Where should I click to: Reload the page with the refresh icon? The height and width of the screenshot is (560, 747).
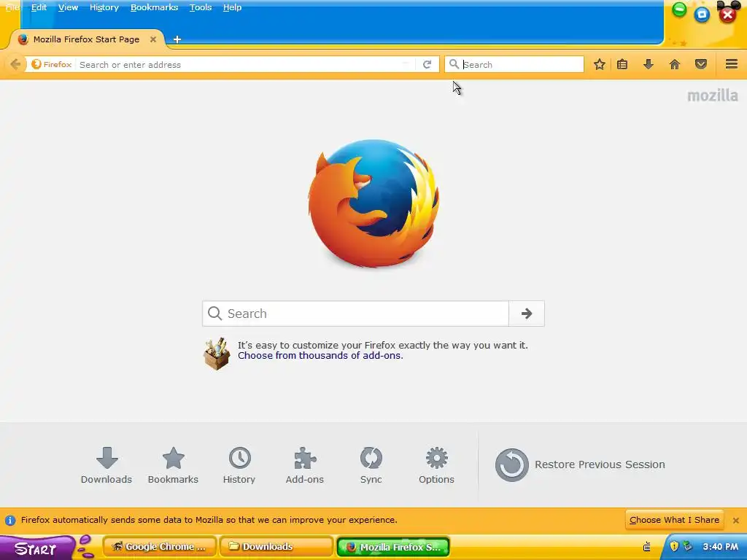click(427, 64)
